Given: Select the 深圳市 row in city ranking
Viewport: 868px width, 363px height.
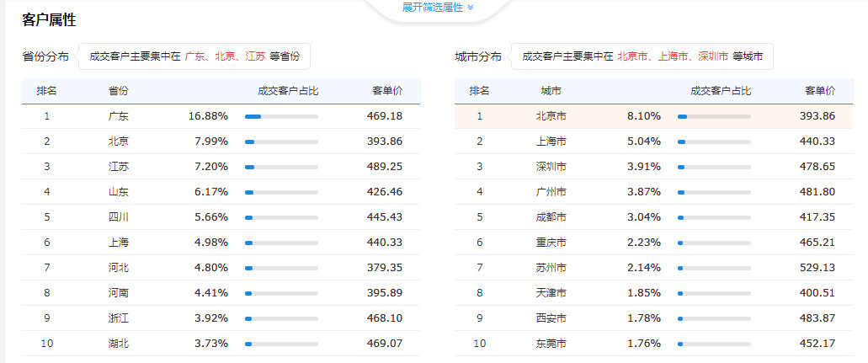Looking at the screenshot, I should coord(653,167).
